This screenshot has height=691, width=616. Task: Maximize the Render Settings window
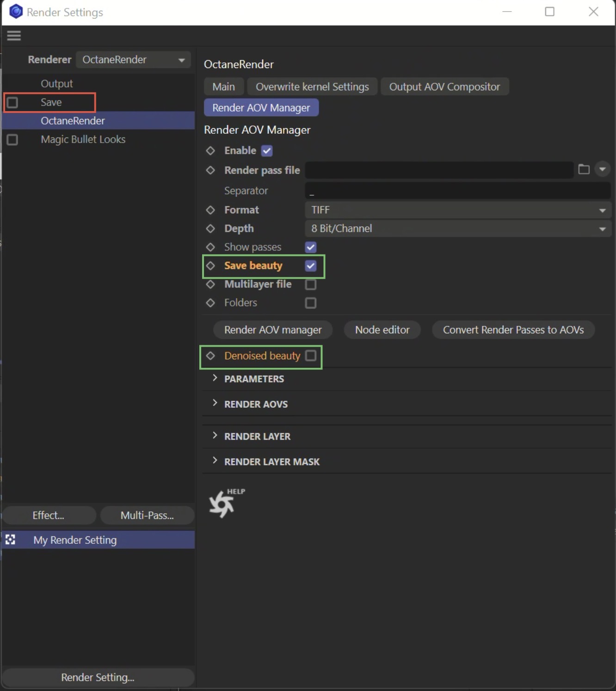[549, 12]
